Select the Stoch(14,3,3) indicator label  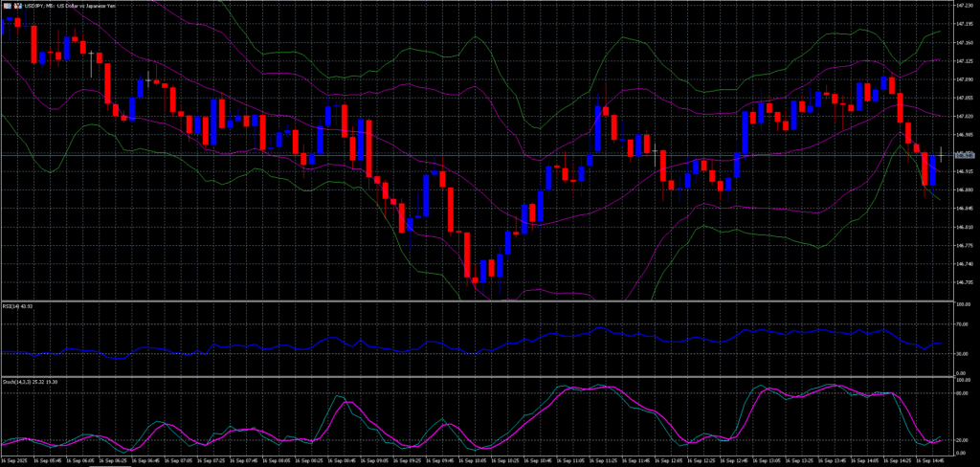(x=22, y=382)
